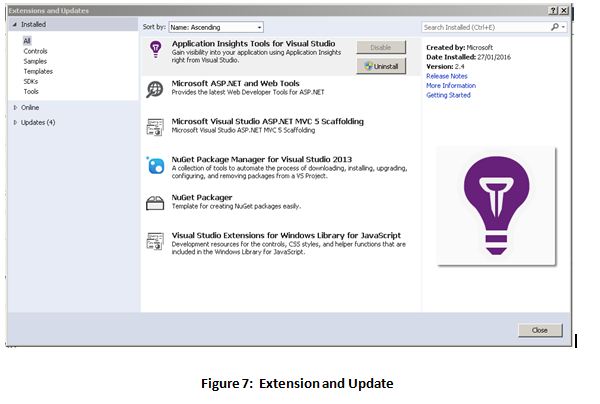The image size is (600, 404).
Task: Select the Samples category
Action: [x=35, y=61]
